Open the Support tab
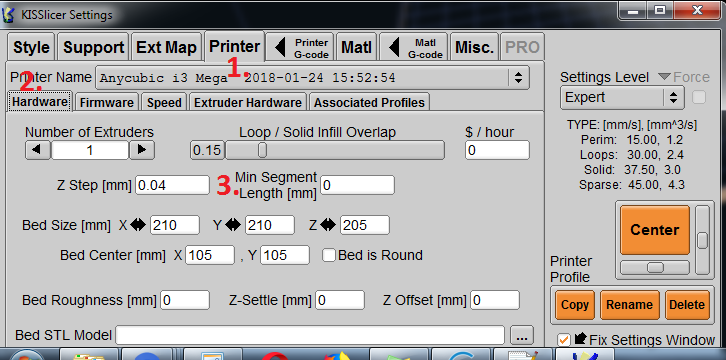Viewport: 726px width, 360px height. coord(94,47)
